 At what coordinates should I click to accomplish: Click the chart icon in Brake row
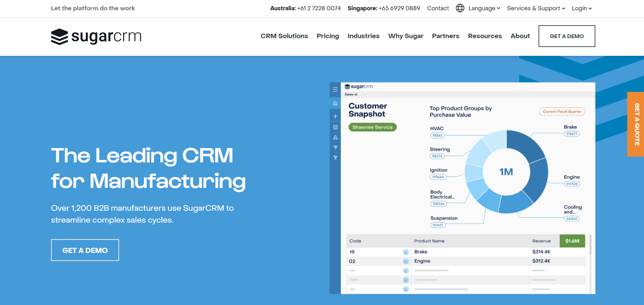pyautogui.click(x=406, y=252)
